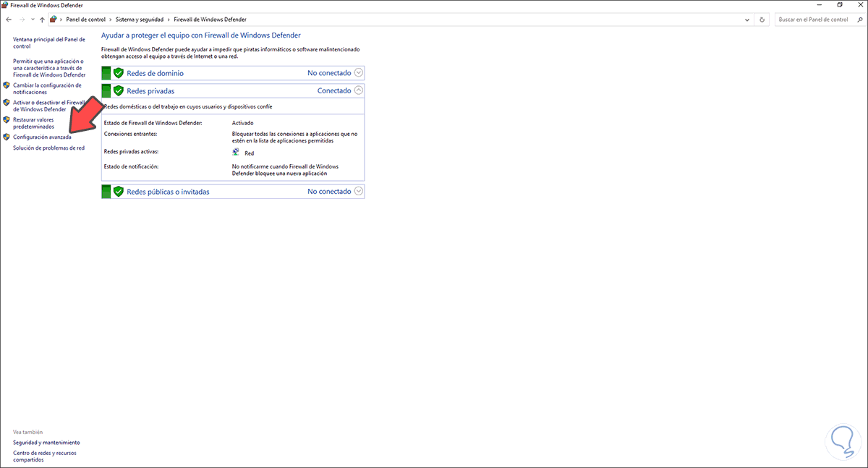868x468 pixels.
Task: Close the Firewall de Windows Defender window
Action: point(859,4)
